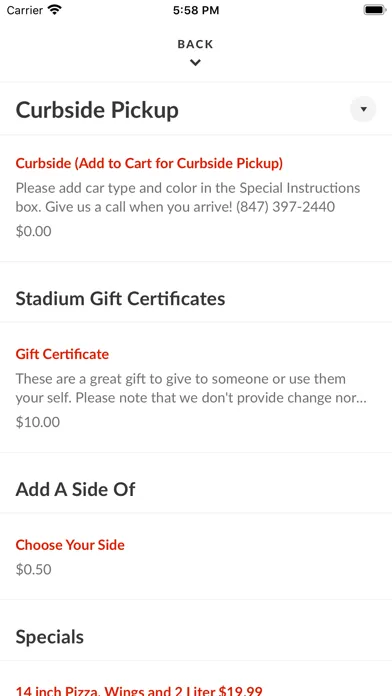
Task: Open the Curbside Pickup category dropdown arrow
Action: 363,109
